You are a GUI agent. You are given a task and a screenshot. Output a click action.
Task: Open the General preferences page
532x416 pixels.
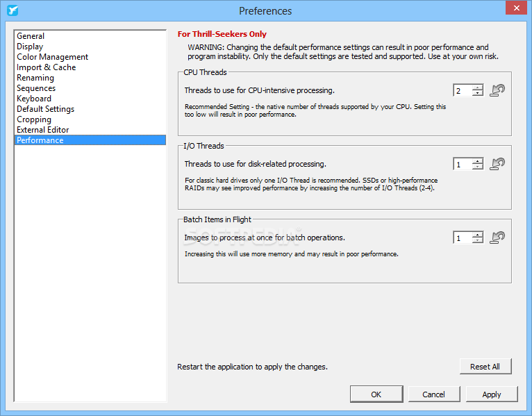90,36
